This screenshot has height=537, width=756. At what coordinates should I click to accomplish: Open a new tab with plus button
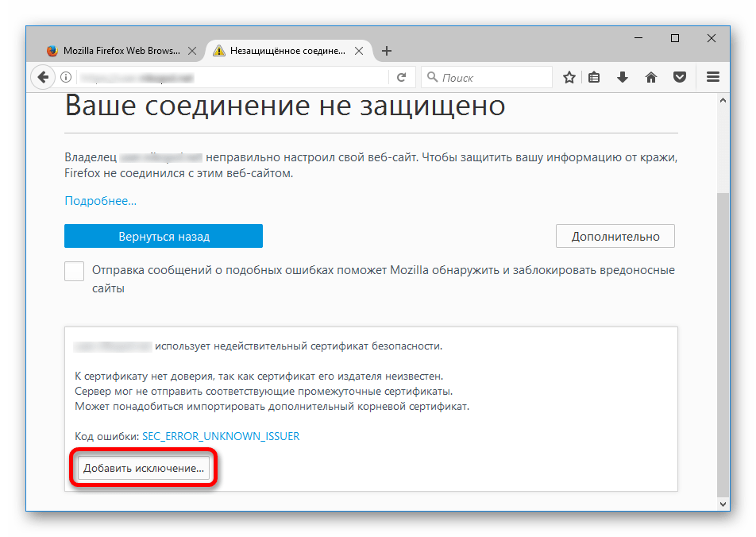tap(387, 51)
